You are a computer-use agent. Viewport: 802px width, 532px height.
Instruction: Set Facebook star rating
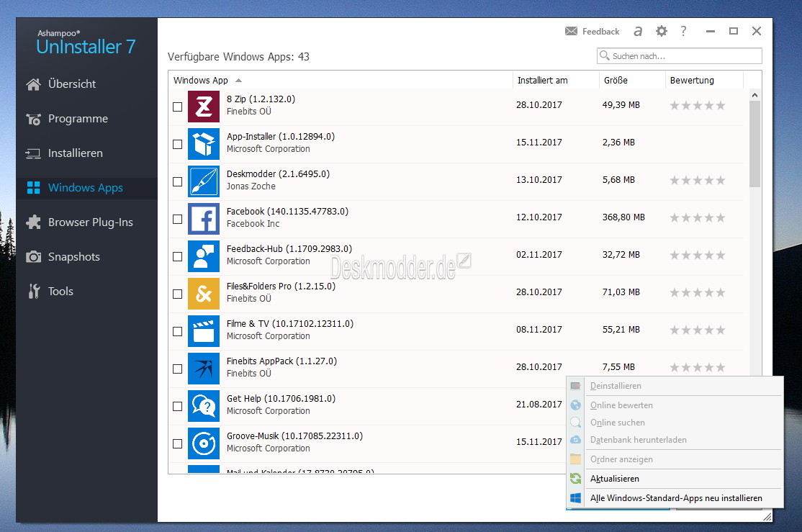[x=698, y=218]
